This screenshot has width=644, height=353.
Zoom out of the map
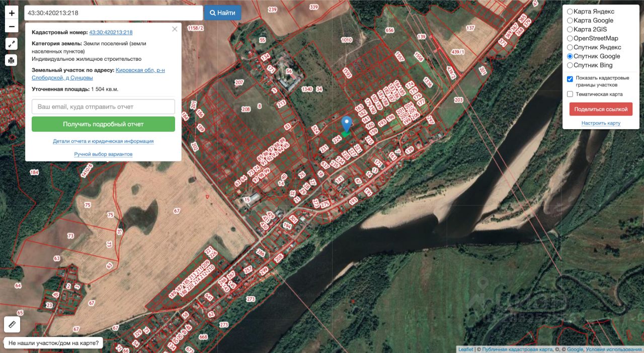[x=12, y=26]
